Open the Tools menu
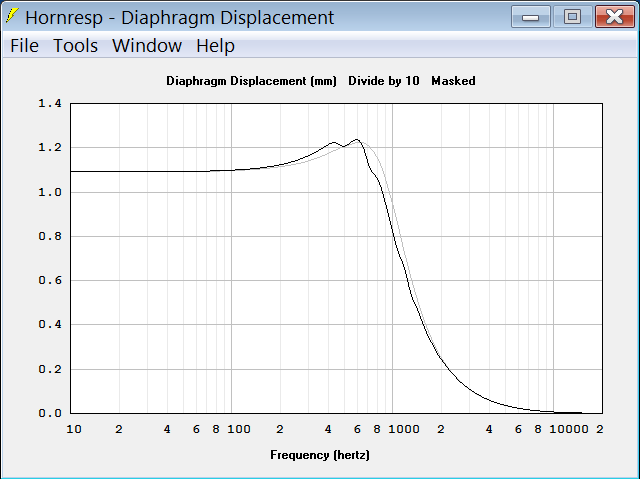This screenshot has height=479, width=641. pos(76,45)
